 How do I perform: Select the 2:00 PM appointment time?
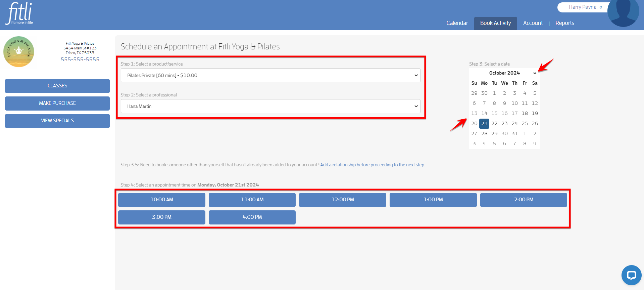pyautogui.click(x=524, y=200)
